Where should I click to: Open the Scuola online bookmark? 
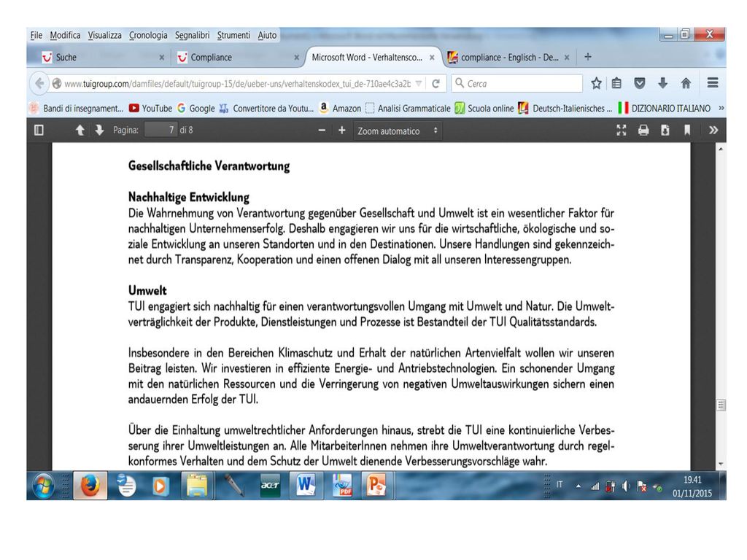pos(484,109)
